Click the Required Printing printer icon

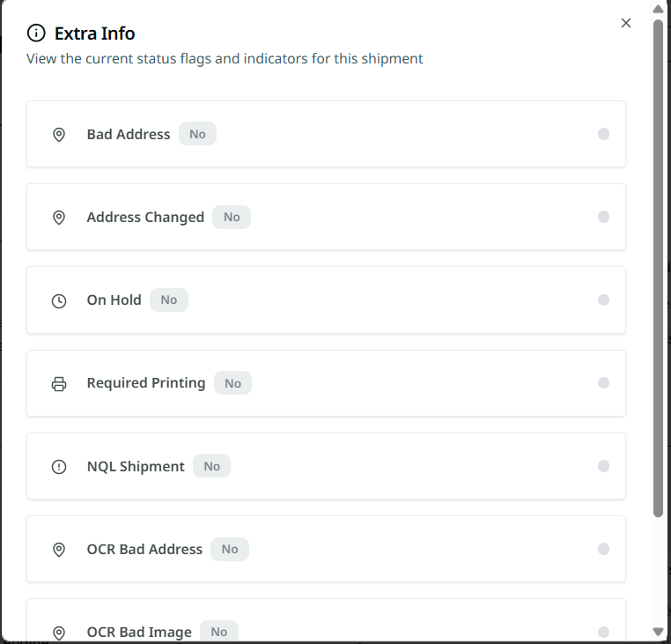pyautogui.click(x=59, y=383)
